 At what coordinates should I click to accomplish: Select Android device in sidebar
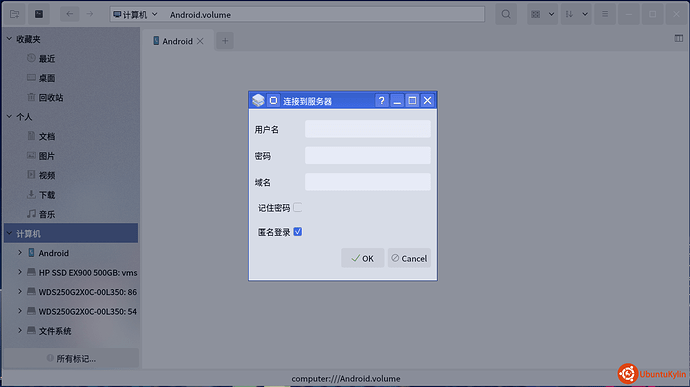click(x=54, y=253)
